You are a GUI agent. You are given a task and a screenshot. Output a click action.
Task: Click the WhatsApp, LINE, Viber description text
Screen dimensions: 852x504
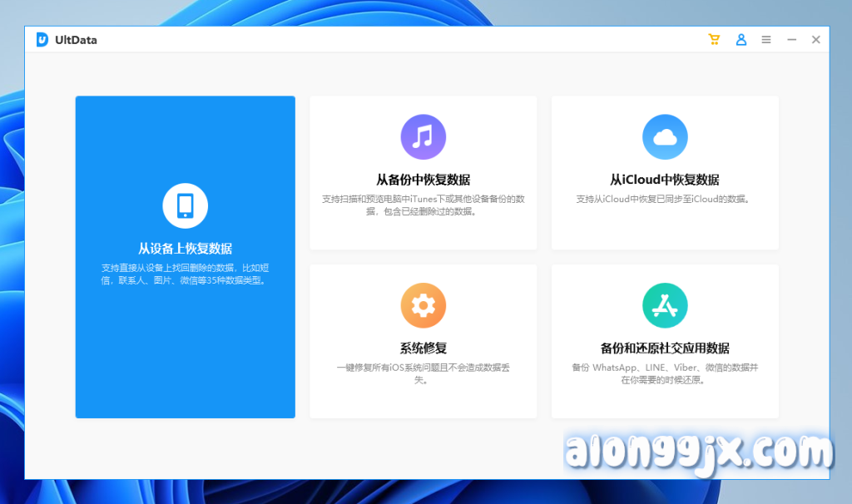664,373
